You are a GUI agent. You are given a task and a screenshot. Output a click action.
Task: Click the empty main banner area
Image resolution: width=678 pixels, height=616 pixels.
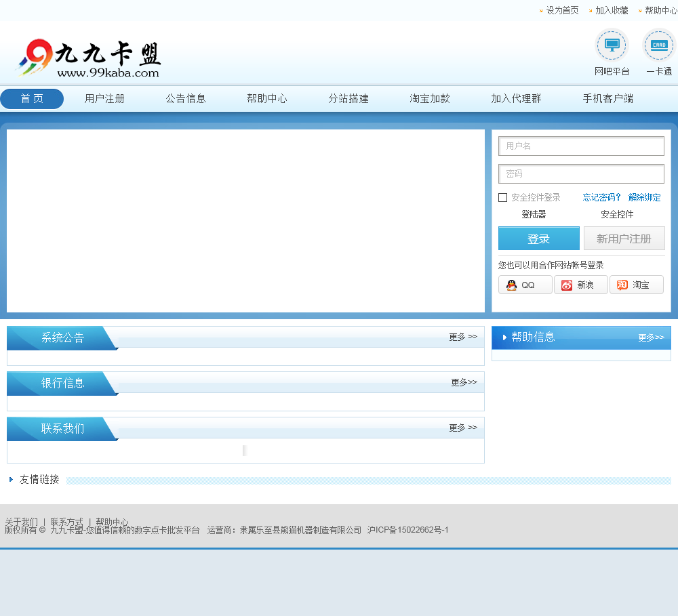tap(245, 221)
